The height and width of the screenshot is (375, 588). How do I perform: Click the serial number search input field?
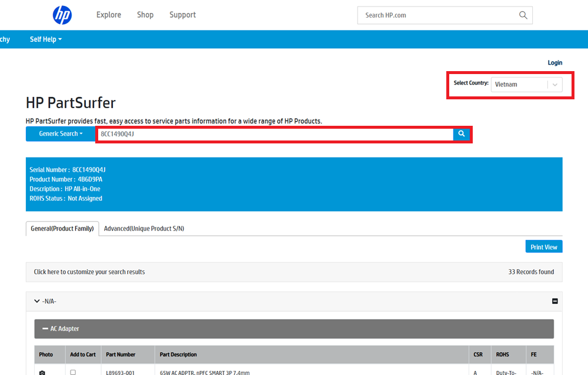tap(275, 134)
